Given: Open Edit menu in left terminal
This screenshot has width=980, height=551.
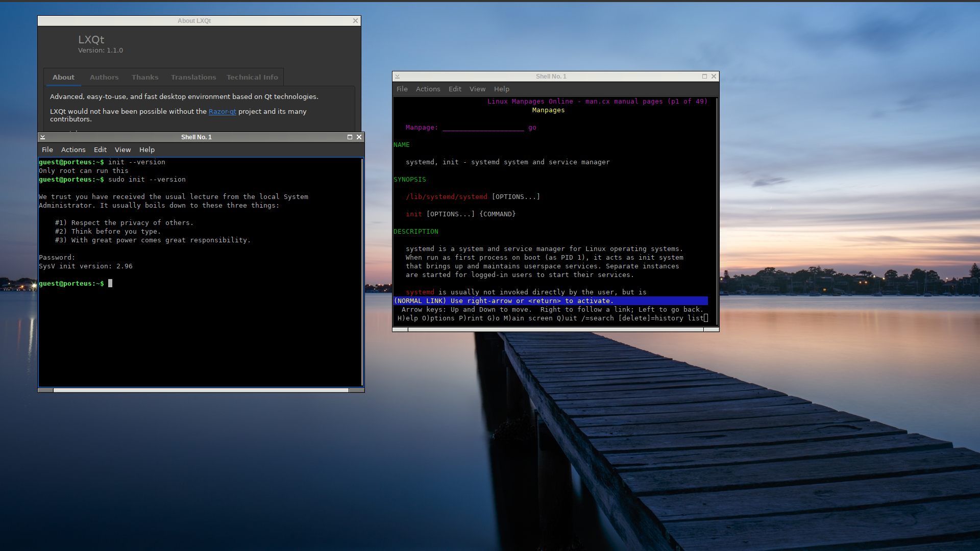Looking at the screenshot, I should click(x=100, y=149).
